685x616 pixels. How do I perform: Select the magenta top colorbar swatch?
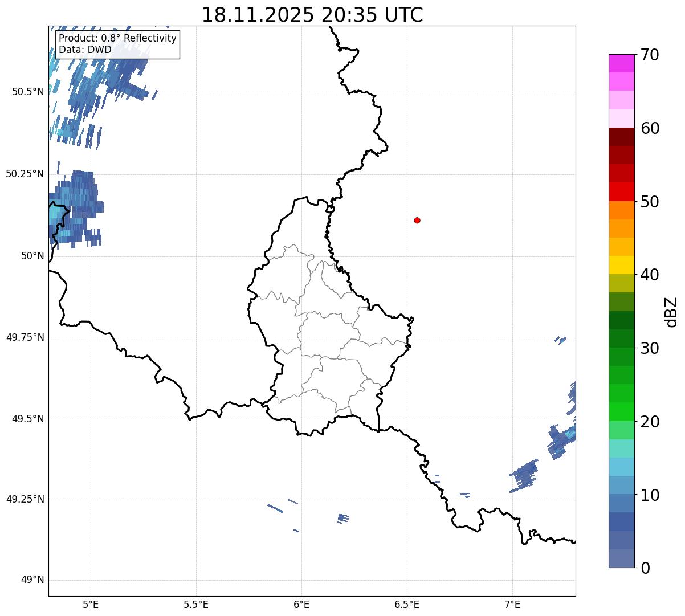pyautogui.click(x=622, y=63)
